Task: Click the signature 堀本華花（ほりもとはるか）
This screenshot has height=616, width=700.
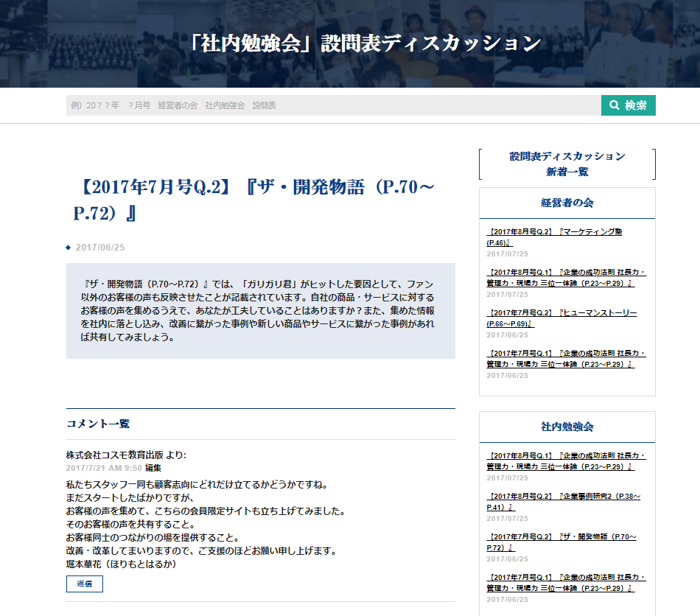Action: point(122,564)
